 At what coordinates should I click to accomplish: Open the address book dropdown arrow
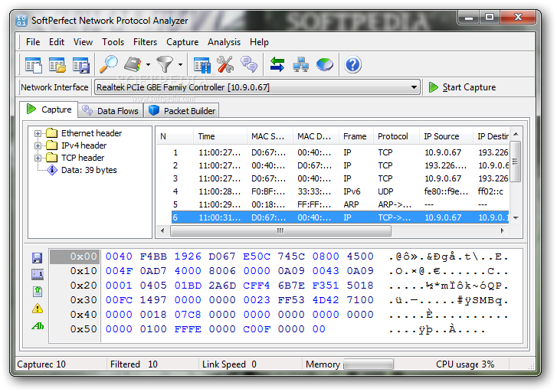[148, 64]
